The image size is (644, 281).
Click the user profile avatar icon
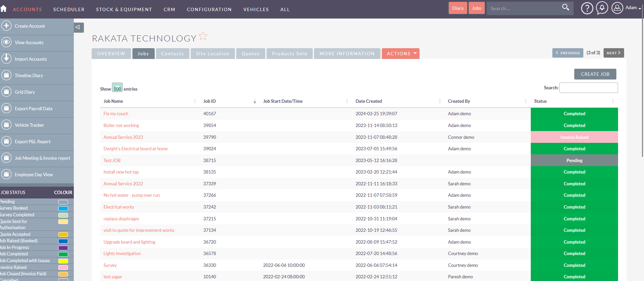(617, 8)
